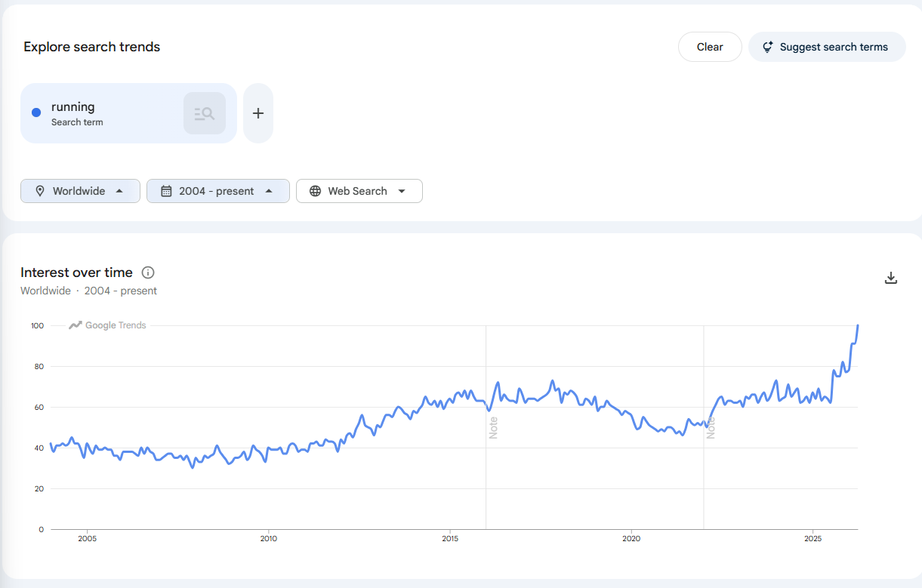Open the Web Search type dropdown
This screenshot has width=922, height=588.
(359, 191)
